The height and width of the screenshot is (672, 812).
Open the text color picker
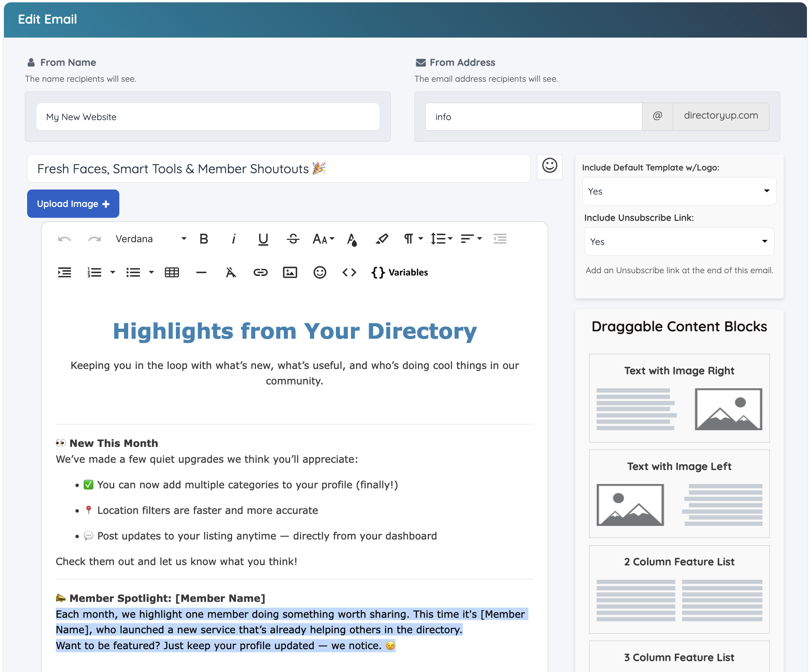point(352,239)
